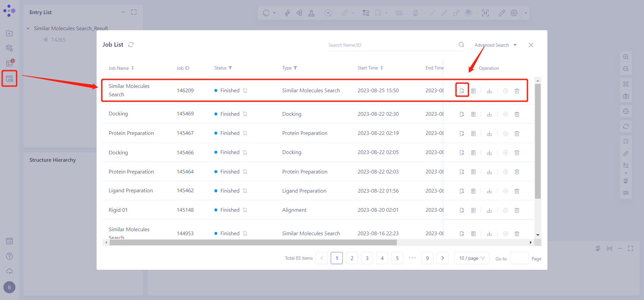Stop job 145466 using stop icon
The image size is (644, 300).
click(x=505, y=153)
